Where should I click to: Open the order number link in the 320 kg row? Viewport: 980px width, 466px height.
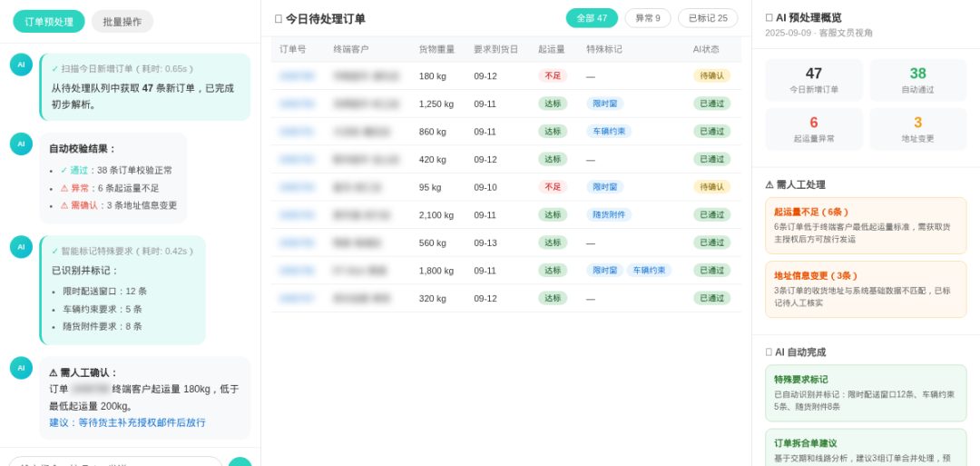click(297, 298)
